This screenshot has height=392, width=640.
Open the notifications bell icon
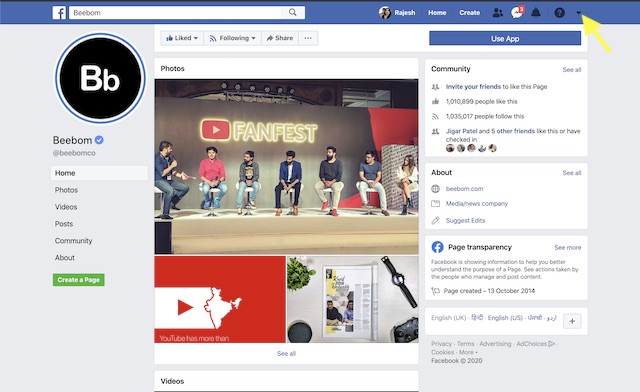click(536, 13)
